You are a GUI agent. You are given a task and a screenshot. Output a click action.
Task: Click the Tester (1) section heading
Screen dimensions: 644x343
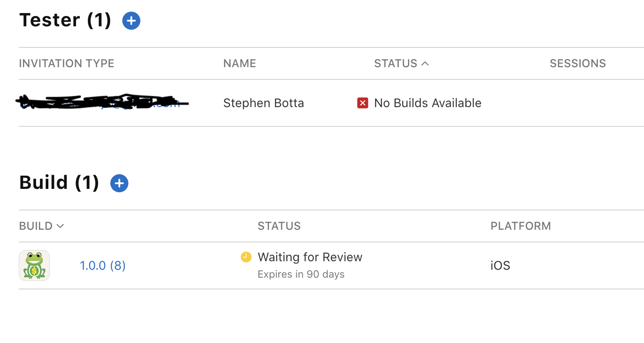[x=65, y=20]
